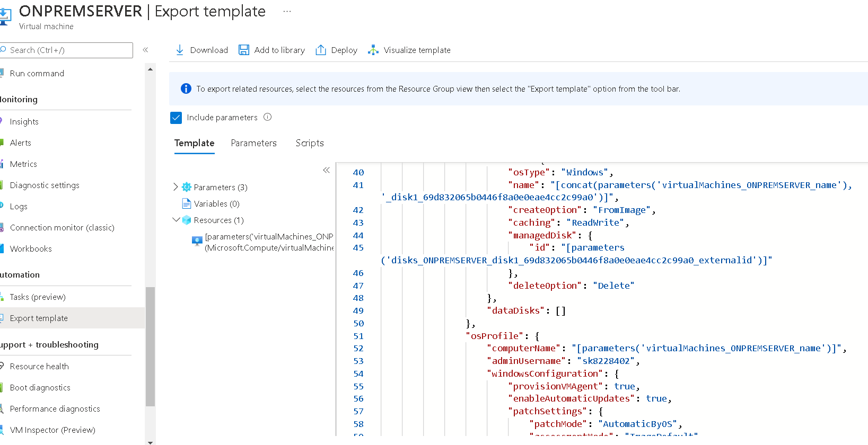Open the ellipsis more options menu
This screenshot has width=868, height=445.
click(x=287, y=11)
